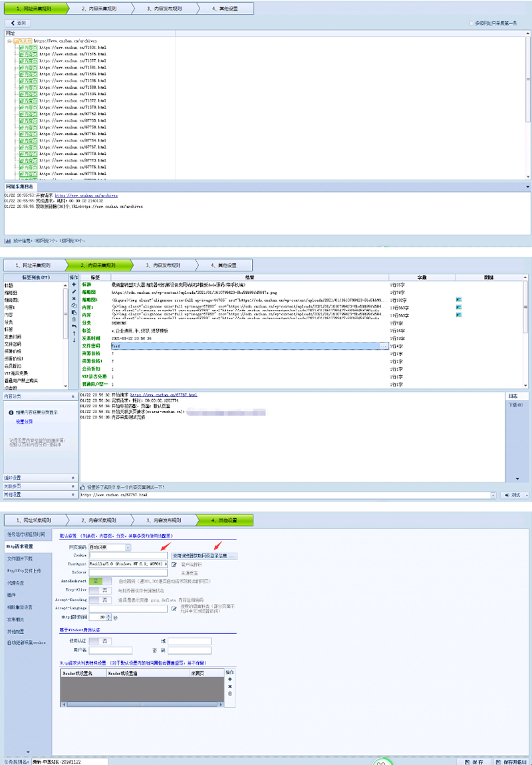Select 文件图片下载 in settings sidebar
This screenshot has width=532, height=765.
[20, 558]
